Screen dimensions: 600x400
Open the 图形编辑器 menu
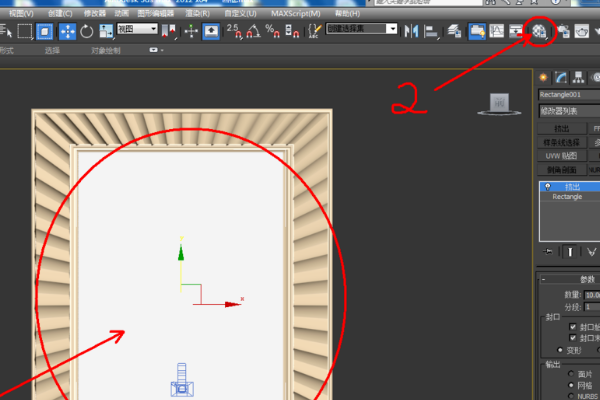click(156, 14)
